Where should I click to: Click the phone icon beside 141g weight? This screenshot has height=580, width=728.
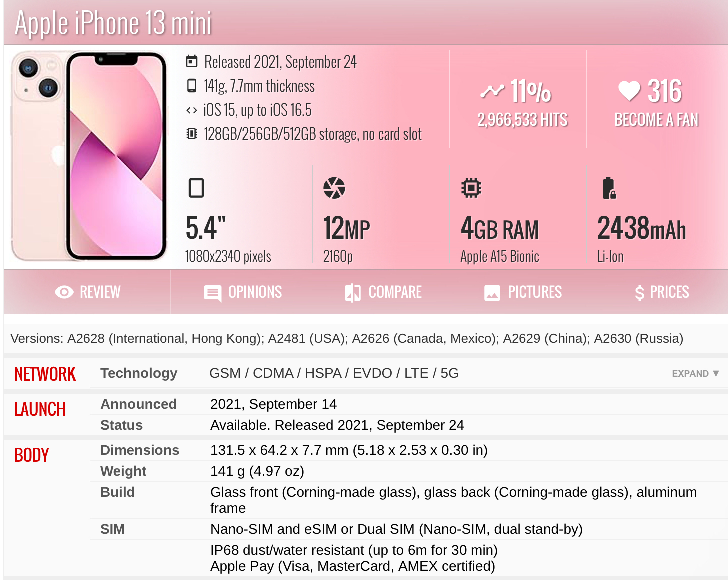coord(191,86)
